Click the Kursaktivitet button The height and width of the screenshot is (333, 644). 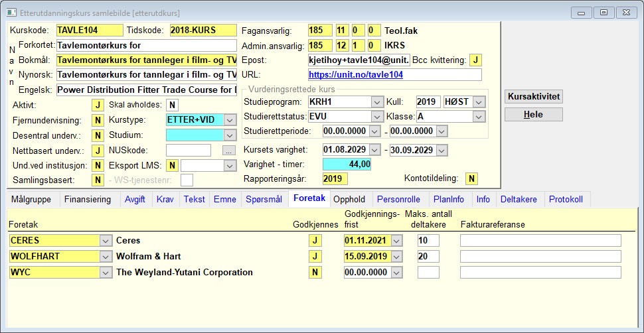click(x=534, y=97)
